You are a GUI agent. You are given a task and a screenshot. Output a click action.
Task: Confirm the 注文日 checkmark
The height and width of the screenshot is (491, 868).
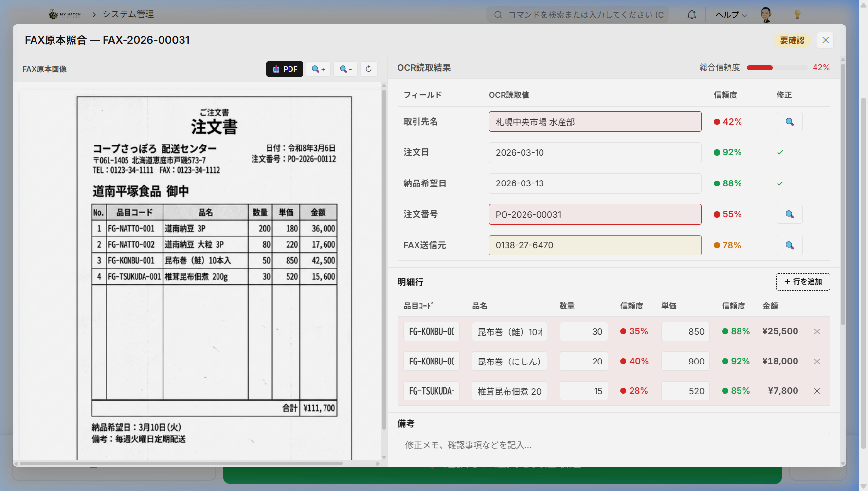coord(780,152)
